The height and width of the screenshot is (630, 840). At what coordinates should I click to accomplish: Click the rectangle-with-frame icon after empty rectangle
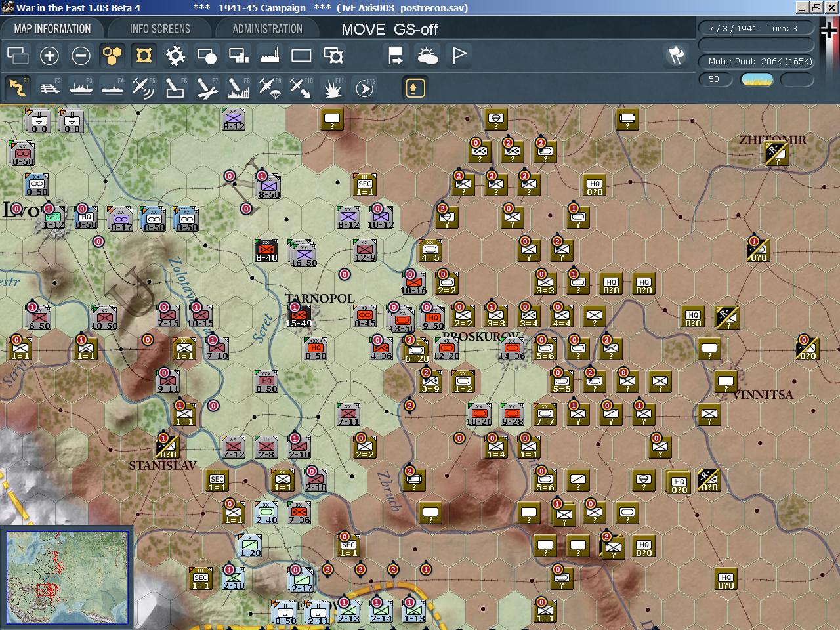tap(333, 56)
